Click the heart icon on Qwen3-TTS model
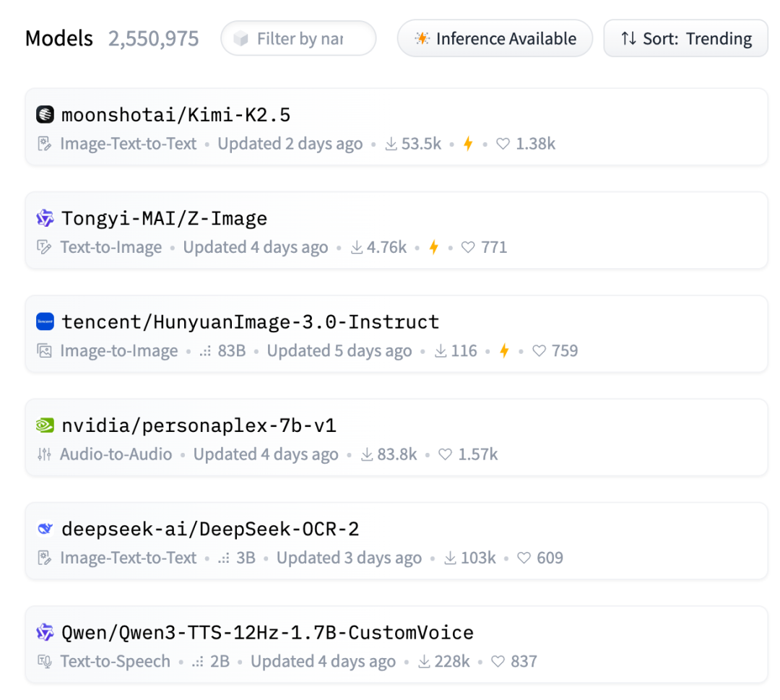Screen dimensions: 780x700 click(x=498, y=662)
